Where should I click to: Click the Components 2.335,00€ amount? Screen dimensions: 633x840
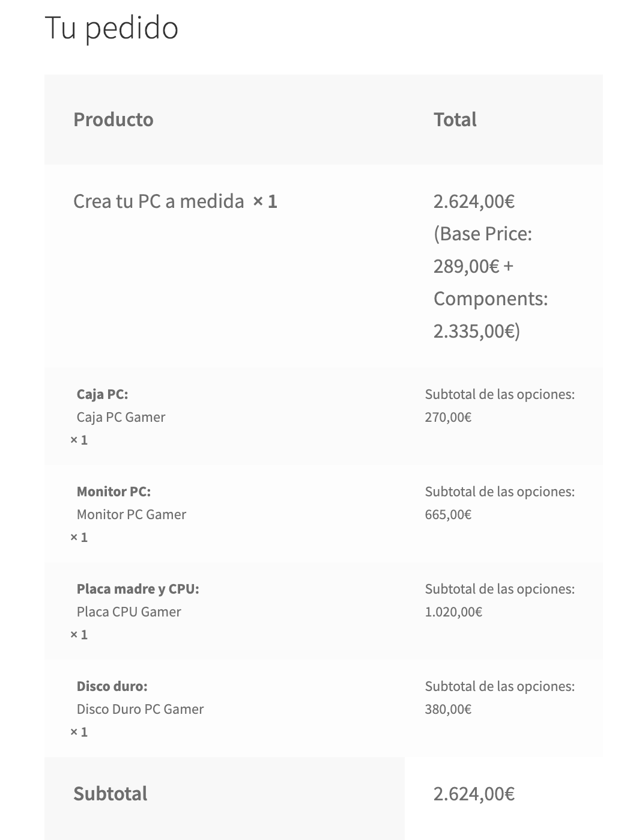[476, 330]
